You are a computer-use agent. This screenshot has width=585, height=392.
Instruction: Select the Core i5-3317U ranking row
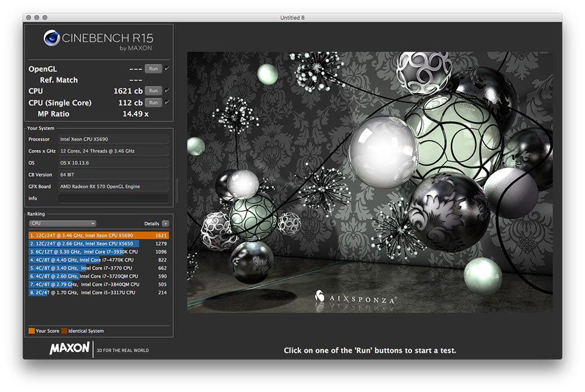click(x=98, y=292)
